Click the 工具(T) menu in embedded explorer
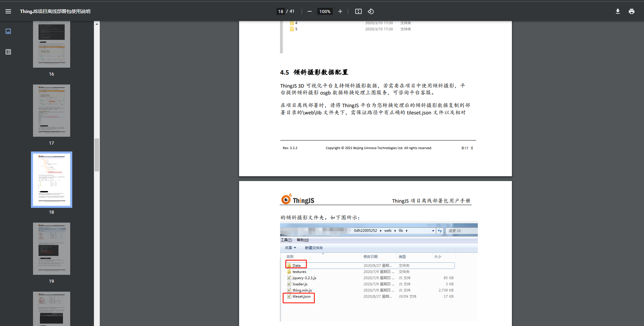 pyautogui.click(x=286, y=240)
